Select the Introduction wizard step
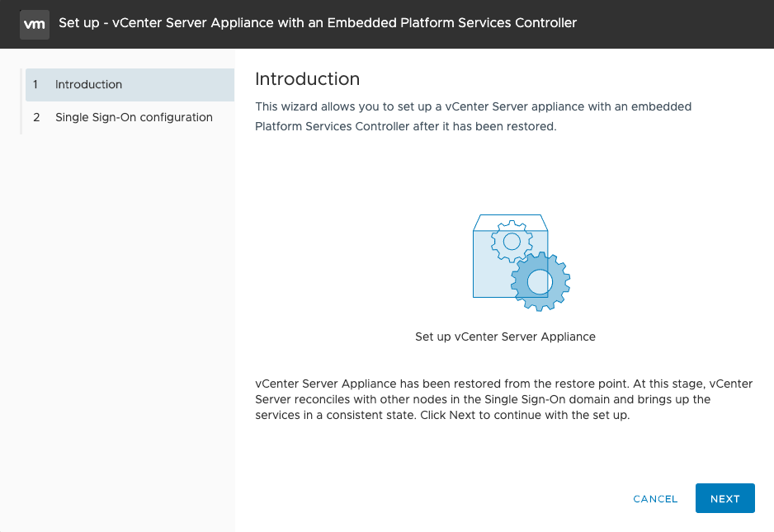Screen dimensions: 774x532 pos(130,85)
